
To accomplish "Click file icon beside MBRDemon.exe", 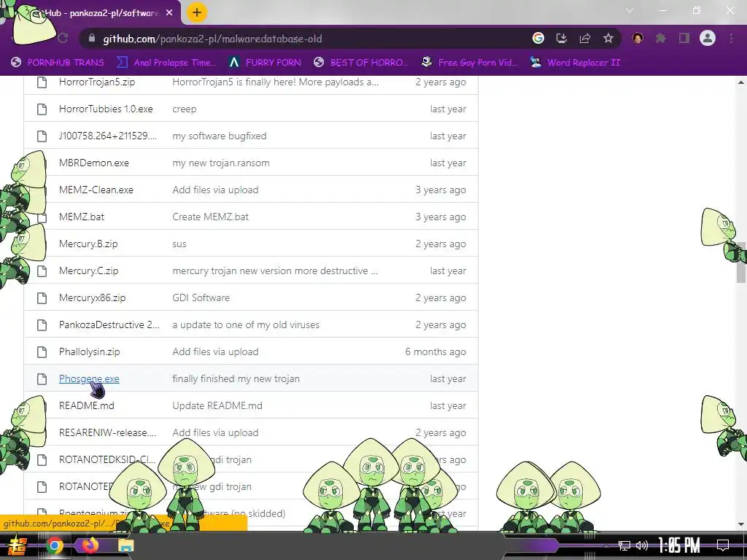I will (42, 163).
